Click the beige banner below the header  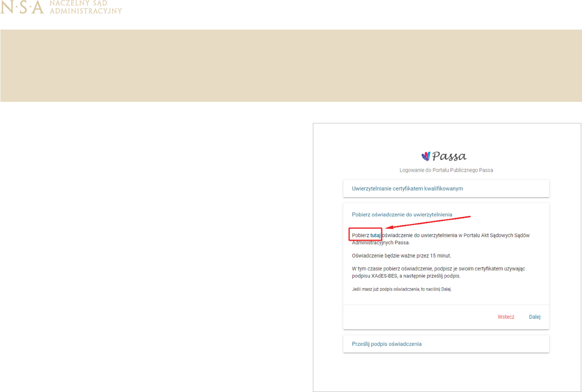(x=291, y=66)
